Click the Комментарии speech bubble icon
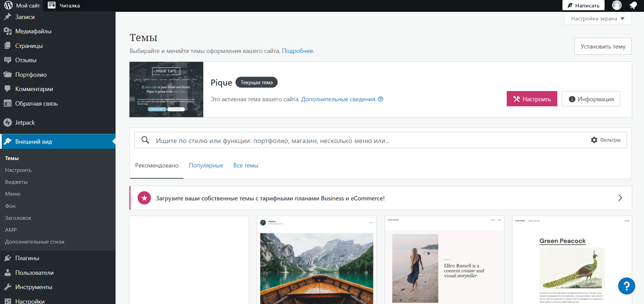 7,89
